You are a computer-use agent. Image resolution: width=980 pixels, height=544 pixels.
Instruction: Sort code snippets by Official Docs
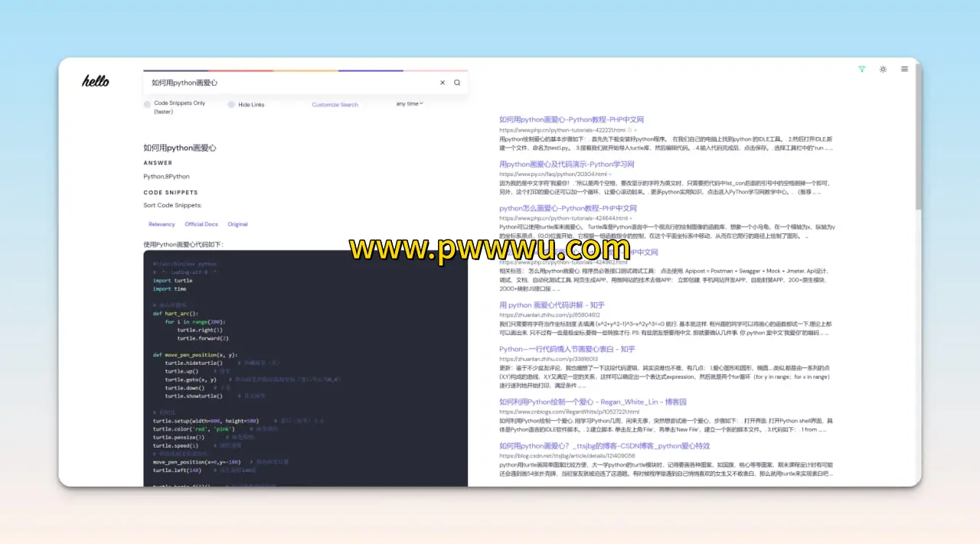click(201, 224)
